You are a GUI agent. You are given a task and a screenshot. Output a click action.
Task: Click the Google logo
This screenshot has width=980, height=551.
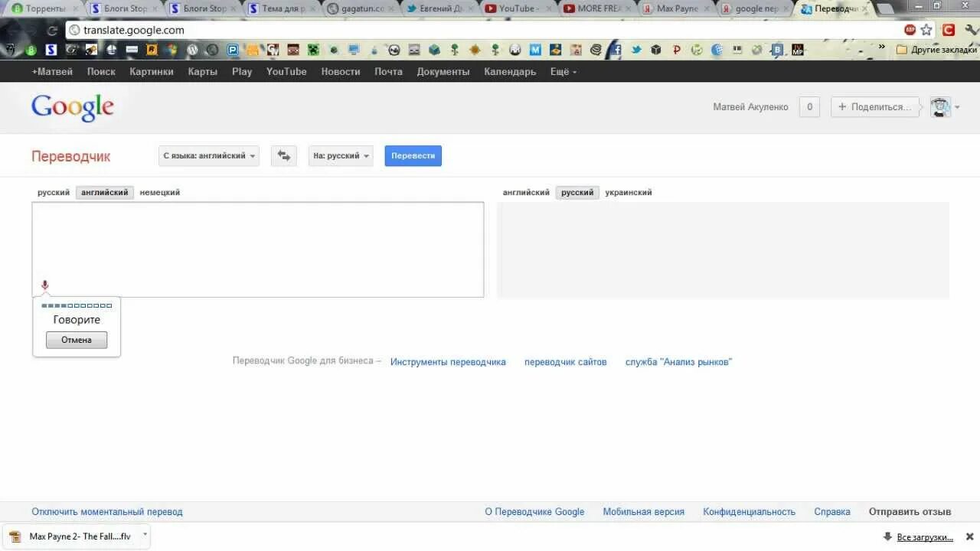[x=73, y=107]
